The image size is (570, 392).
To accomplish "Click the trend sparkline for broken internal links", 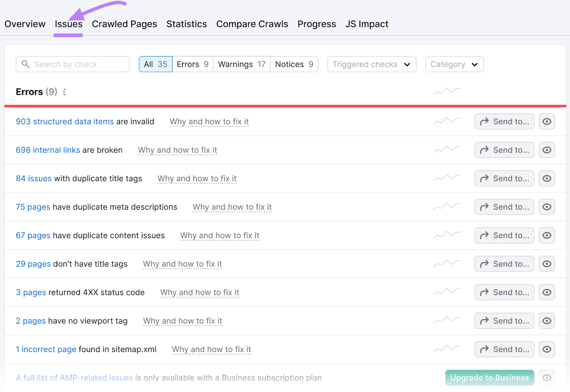I will tap(447, 150).
